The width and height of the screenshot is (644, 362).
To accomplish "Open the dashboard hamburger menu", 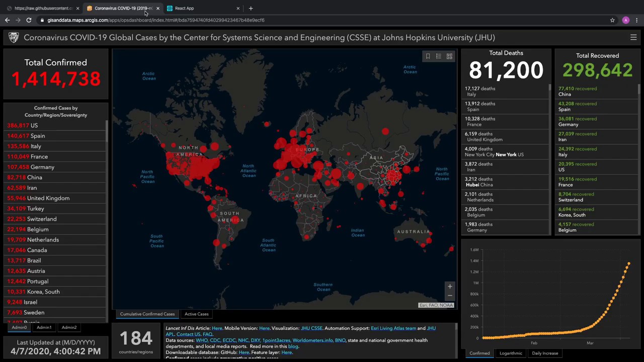I will [633, 37].
